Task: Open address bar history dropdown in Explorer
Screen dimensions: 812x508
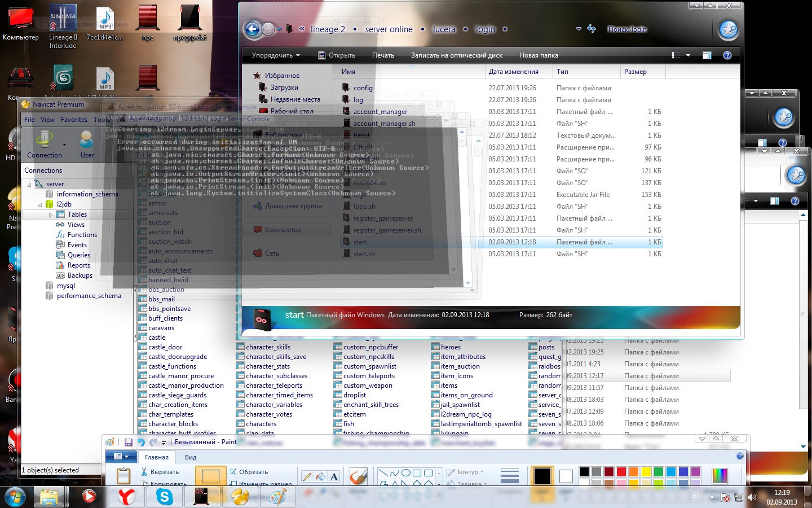Action: click(579, 29)
